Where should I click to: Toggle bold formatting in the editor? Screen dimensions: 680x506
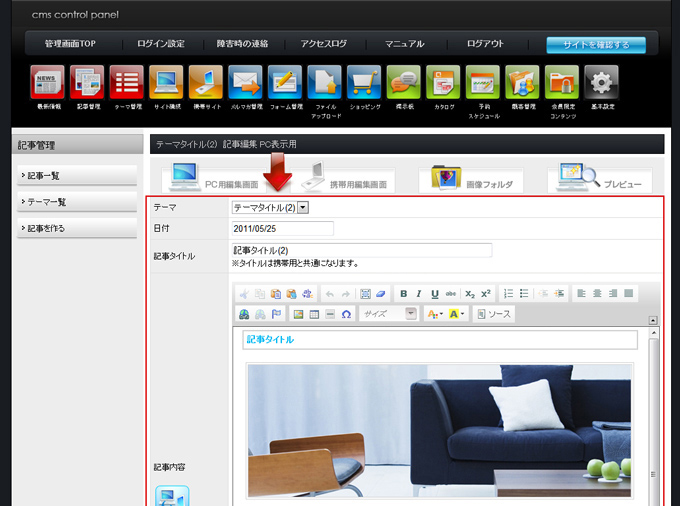(x=403, y=294)
